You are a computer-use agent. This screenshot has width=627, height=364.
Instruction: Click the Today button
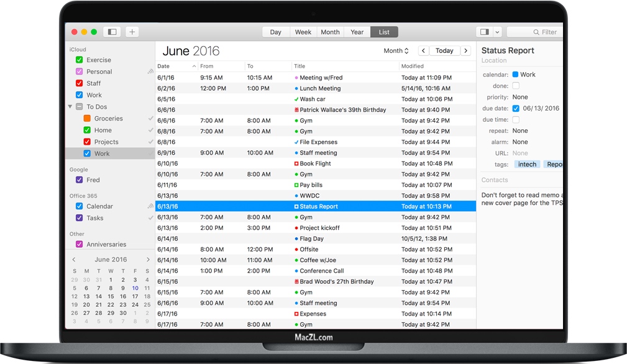pos(444,51)
